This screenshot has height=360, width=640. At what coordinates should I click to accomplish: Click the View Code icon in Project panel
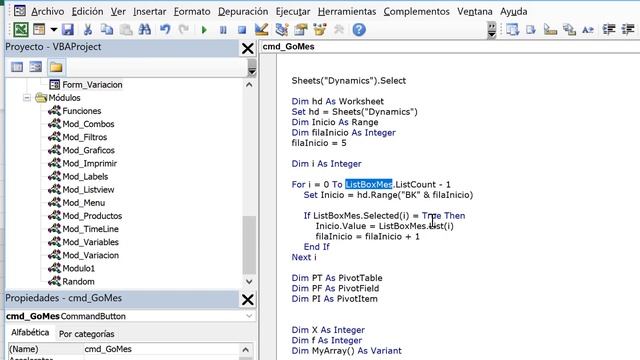coord(17,67)
